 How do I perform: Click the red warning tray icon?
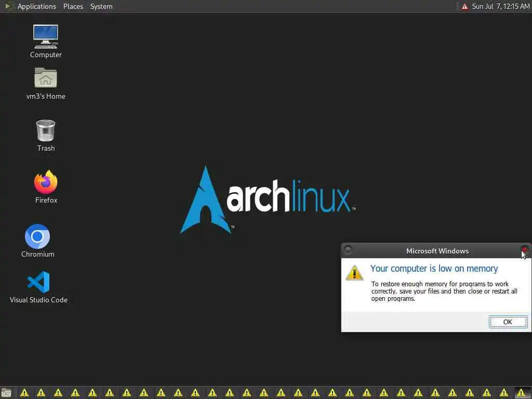click(x=464, y=6)
